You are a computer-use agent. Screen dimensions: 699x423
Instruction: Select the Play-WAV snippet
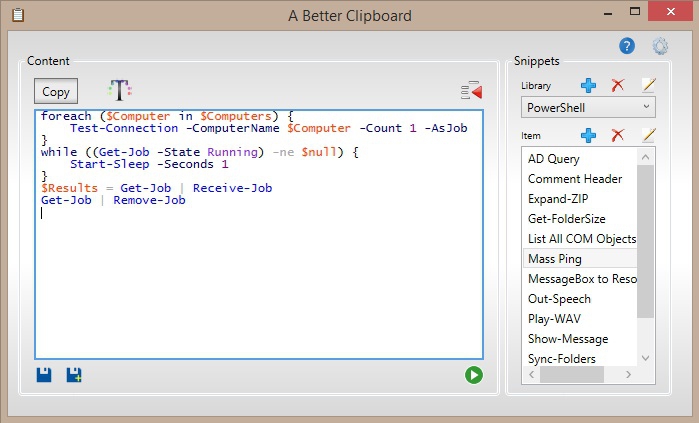(580, 319)
